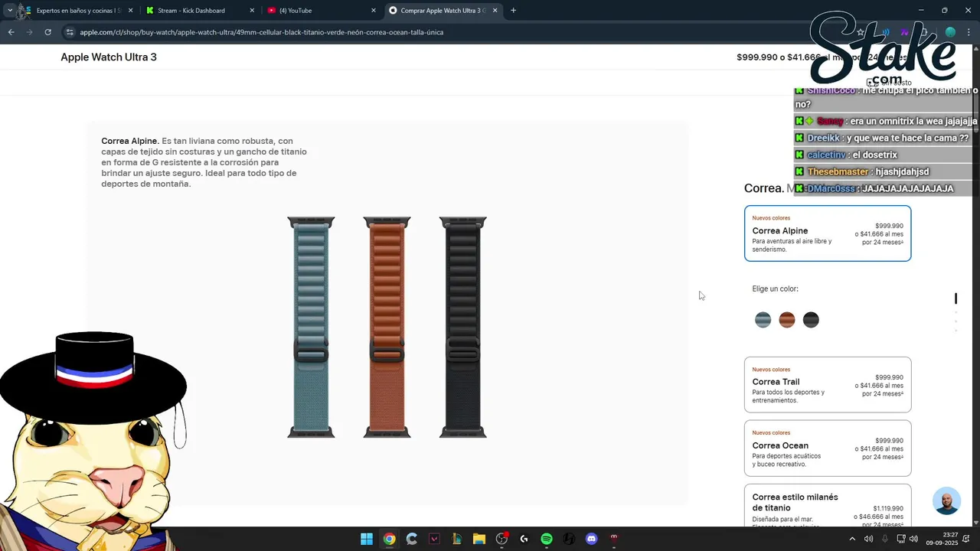The width and height of the screenshot is (980, 551).
Task: Open a new browser tab
Action: (x=513, y=11)
